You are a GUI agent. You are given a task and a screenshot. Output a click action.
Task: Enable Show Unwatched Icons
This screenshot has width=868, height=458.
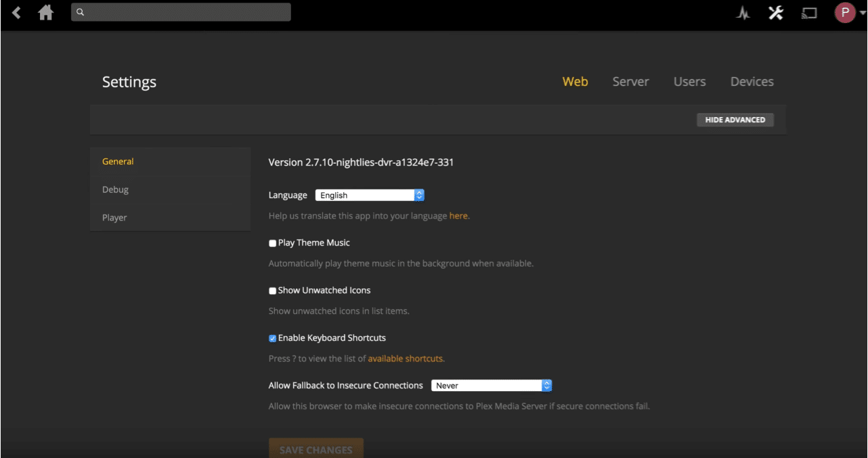pos(272,290)
